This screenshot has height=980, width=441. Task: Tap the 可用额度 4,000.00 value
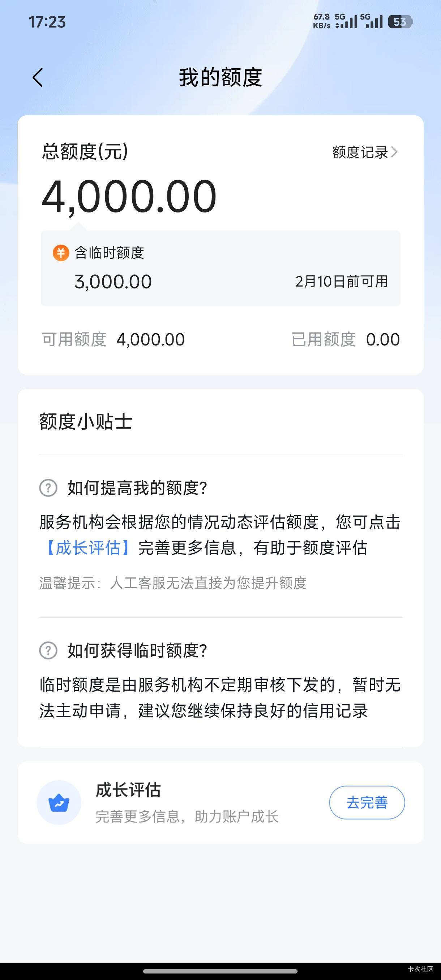pyautogui.click(x=150, y=339)
